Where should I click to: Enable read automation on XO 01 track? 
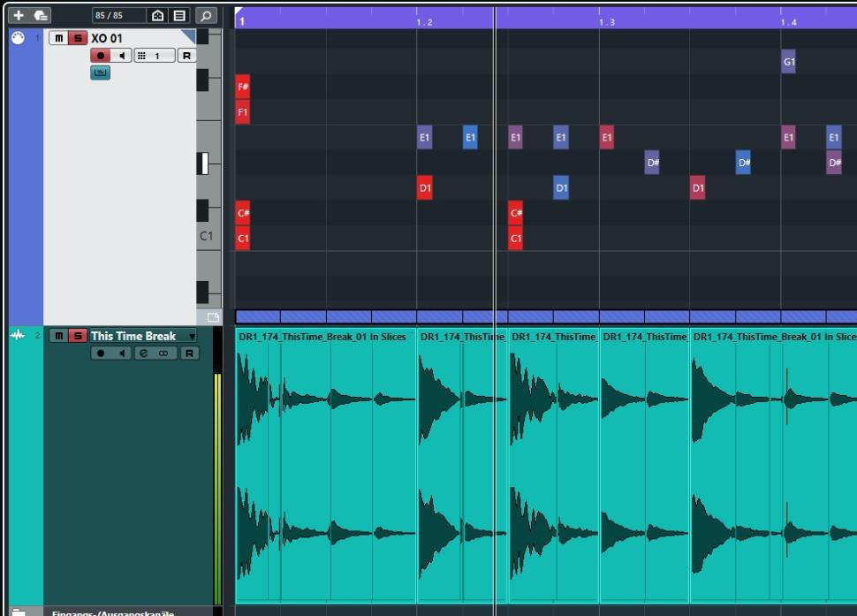click(186, 56)
